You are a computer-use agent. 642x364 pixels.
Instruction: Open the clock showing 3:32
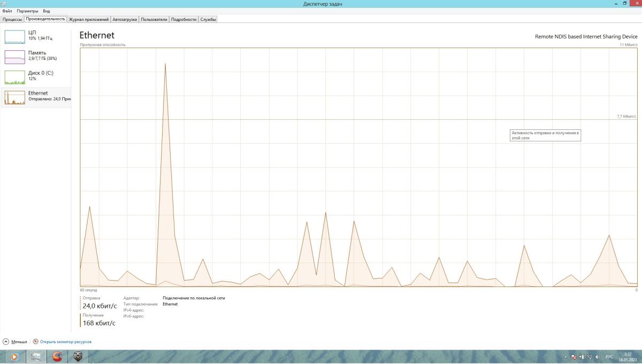[x=628, y=357]
